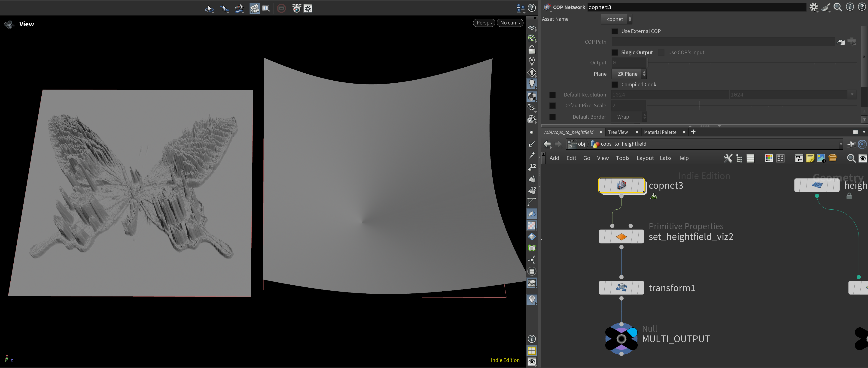The height and width of the screenshot is (368, 868).
Task: Open the Persp viewport dropdown
Action: 484,23
